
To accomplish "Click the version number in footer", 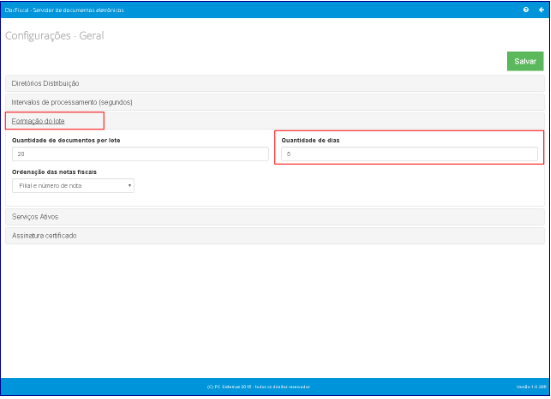I will tap(531, 387).
